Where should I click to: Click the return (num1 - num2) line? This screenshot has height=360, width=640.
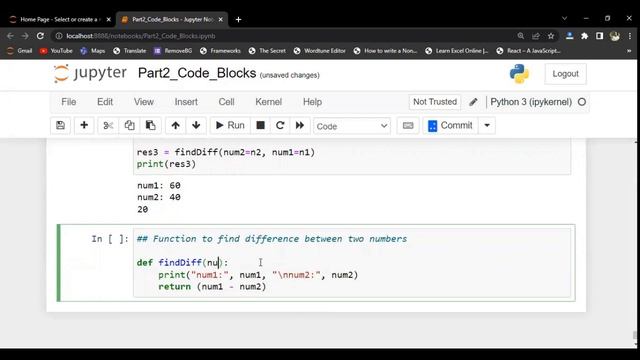212,287
